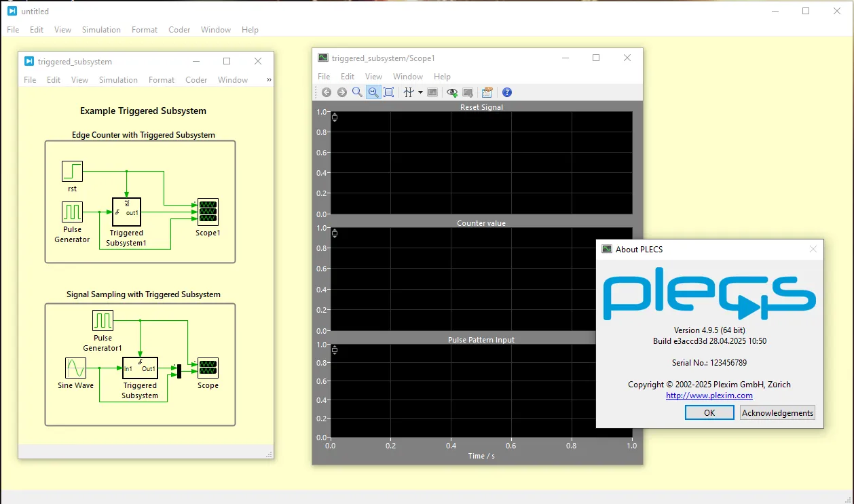Select the magnifier Zoom tool in Scope1
854x504 pixels.
pyautogui.click(x=357, y=92)
